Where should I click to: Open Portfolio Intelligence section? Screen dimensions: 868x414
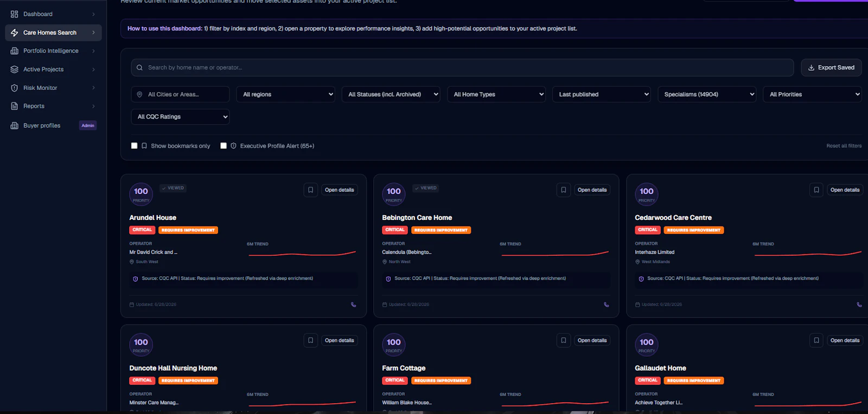click(x=53, y=51)
